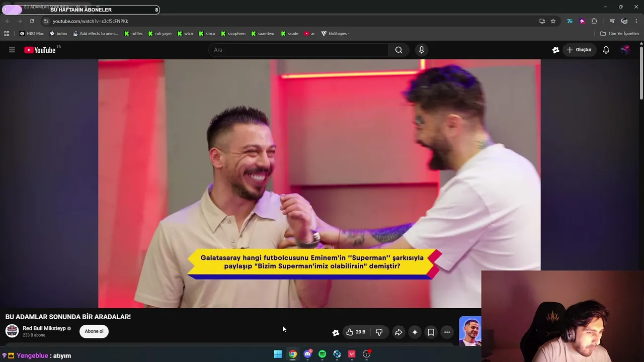
Task: Open the Chrome three-dot menu
Action: pos(636,21)
